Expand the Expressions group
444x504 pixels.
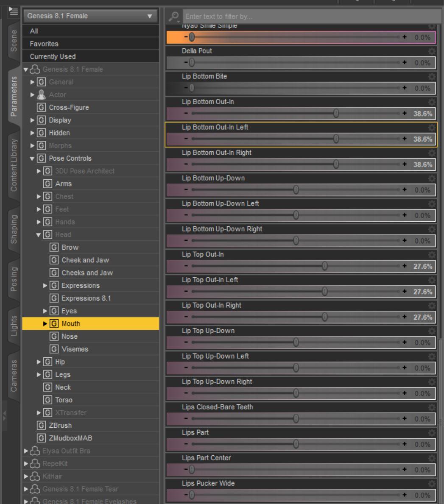tap(45, 285)
